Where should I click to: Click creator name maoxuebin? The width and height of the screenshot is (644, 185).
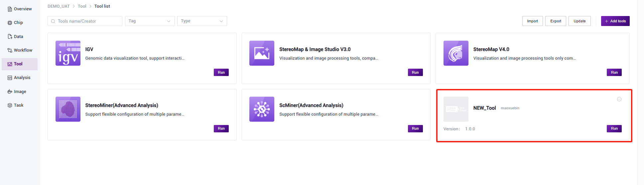point(510,108)
